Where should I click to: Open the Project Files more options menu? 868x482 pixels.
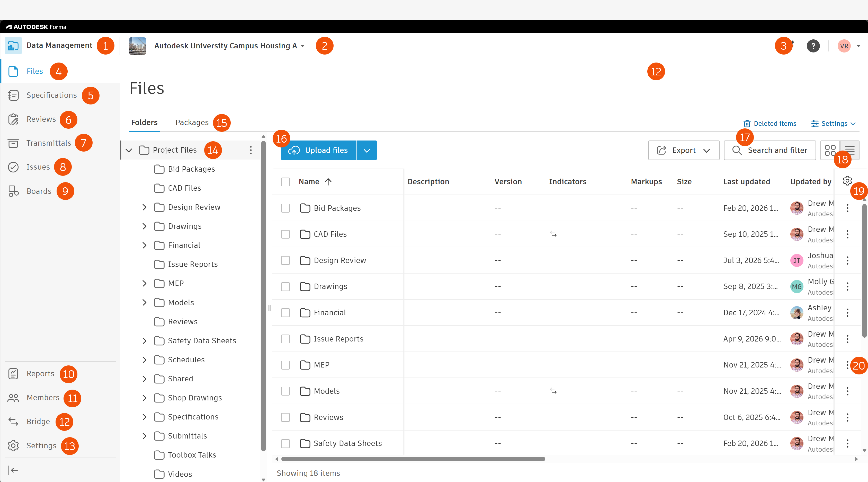[251, 150]
